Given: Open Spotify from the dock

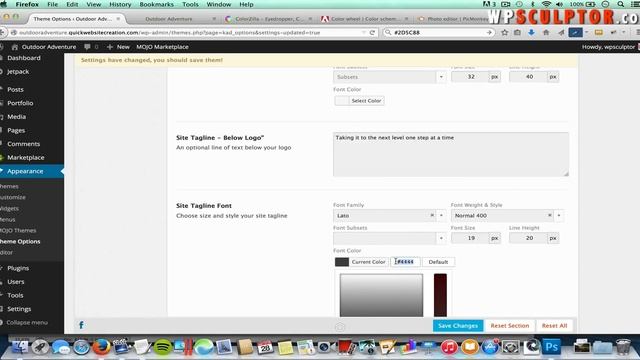Looking at the screenshot, I should 163,347.
